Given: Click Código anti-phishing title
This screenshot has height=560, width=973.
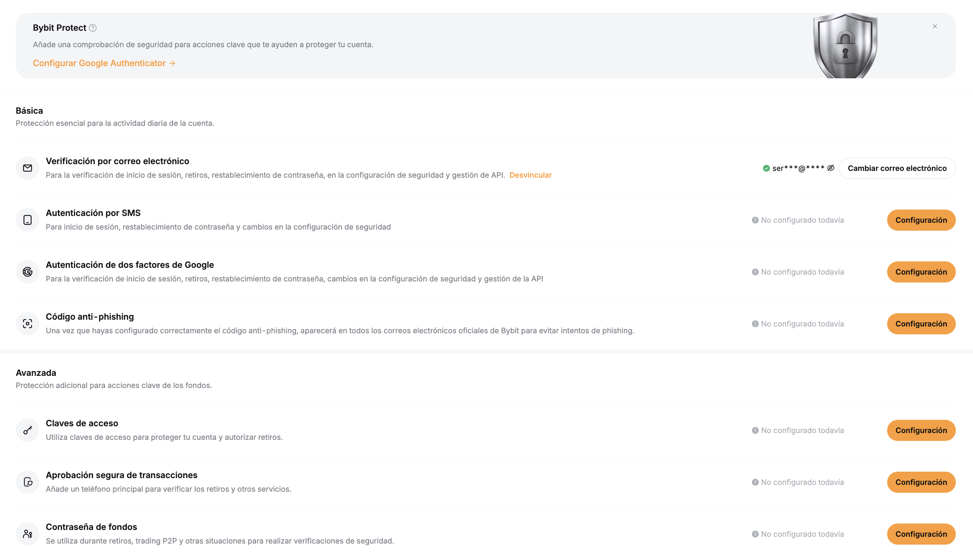Looking at the screenshot, I should pos(90,317).
